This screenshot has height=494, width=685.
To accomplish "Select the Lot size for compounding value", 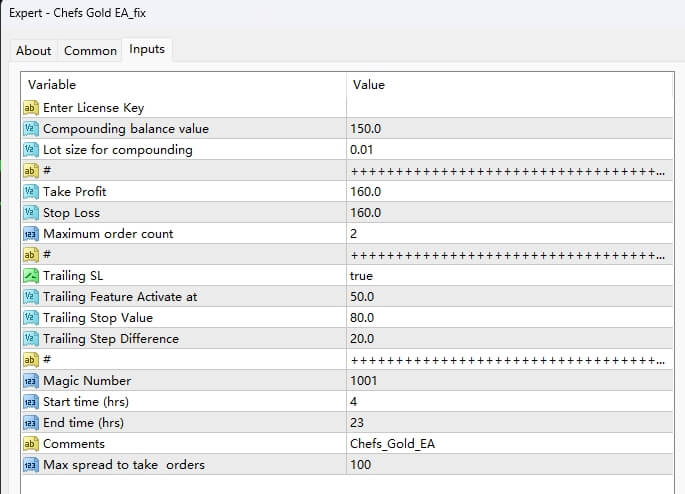I will (360, 150).
